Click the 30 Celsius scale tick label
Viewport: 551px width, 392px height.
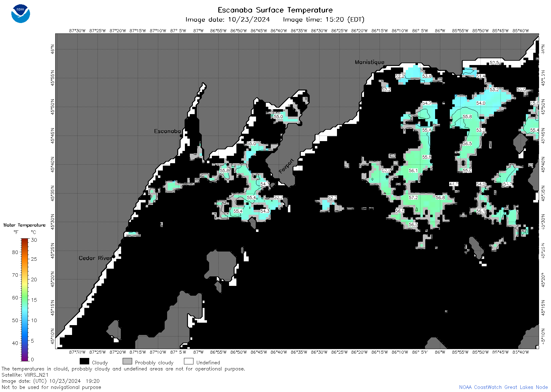(x=34, y=240)
